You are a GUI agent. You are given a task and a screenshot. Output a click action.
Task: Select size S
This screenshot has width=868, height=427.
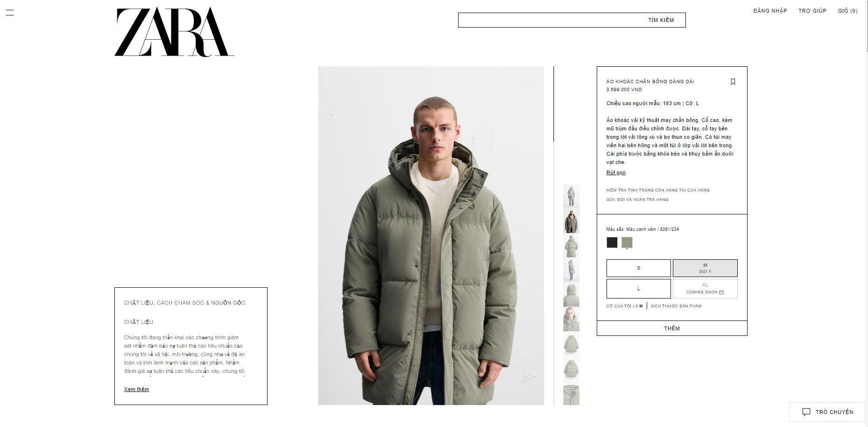639,268
